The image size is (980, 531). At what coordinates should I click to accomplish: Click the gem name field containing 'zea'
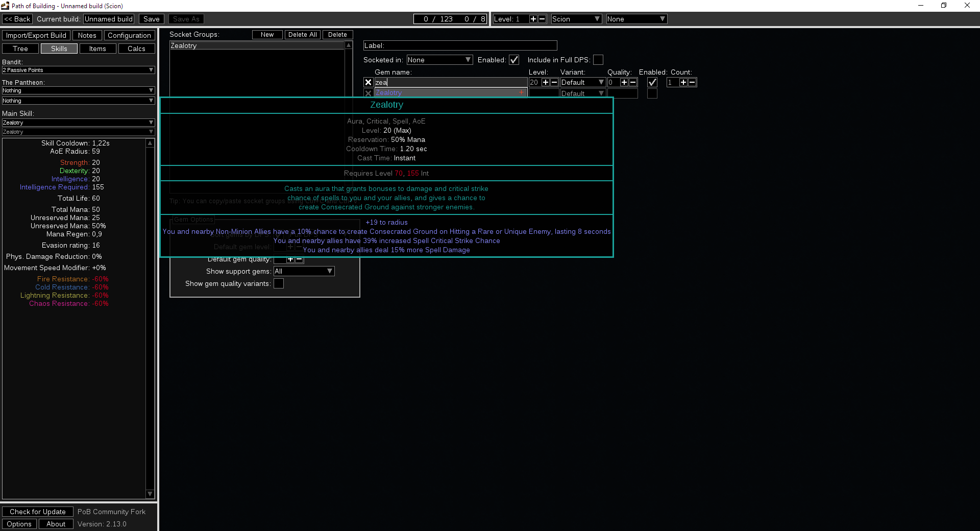[x=451, y=82]
